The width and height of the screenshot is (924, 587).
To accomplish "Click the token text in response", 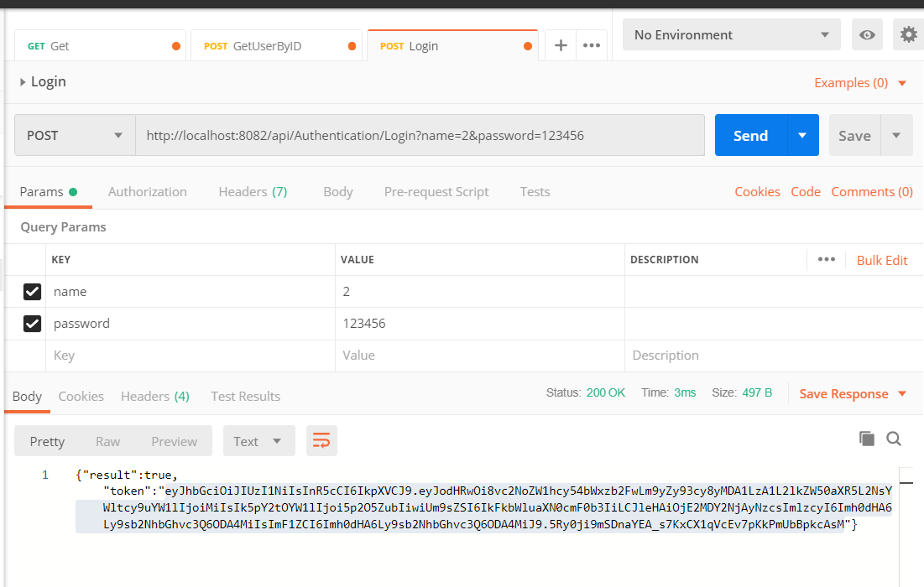I will 483,507.
